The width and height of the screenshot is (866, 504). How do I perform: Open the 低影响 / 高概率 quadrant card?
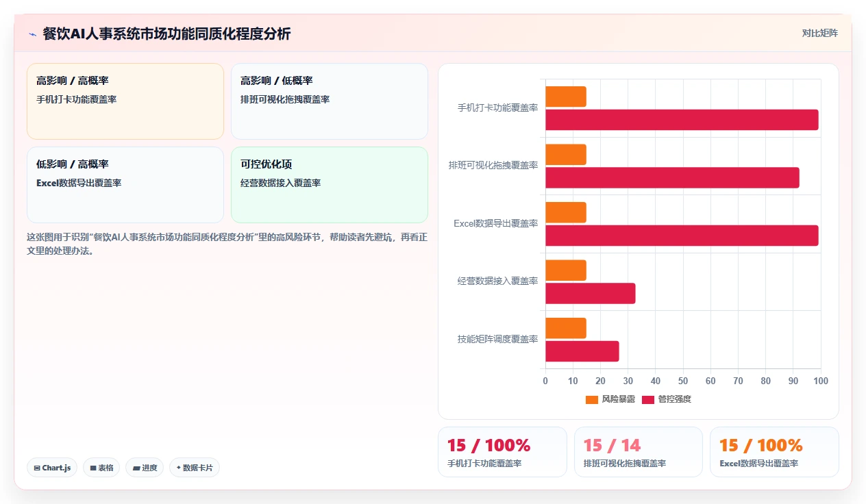click(125, 185)
